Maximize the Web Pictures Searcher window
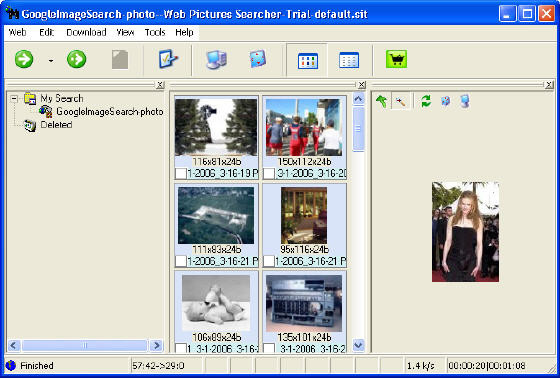Image resolution: width=560 pixels, height=378 pixels. pyautogui.click(x=527, y=14)
